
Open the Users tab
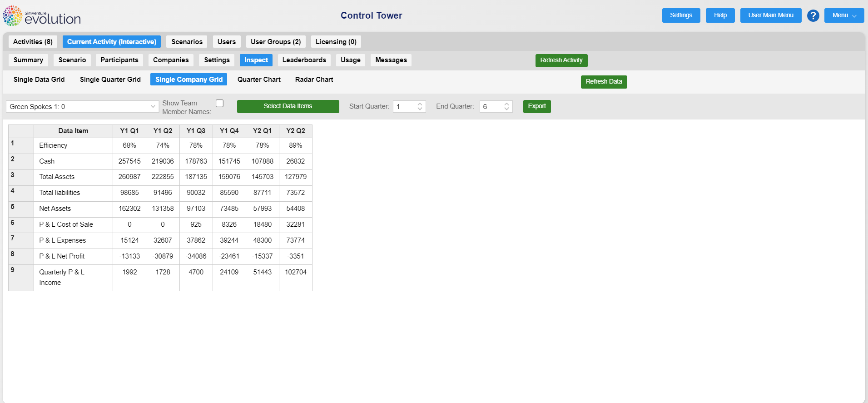[226, 42]
